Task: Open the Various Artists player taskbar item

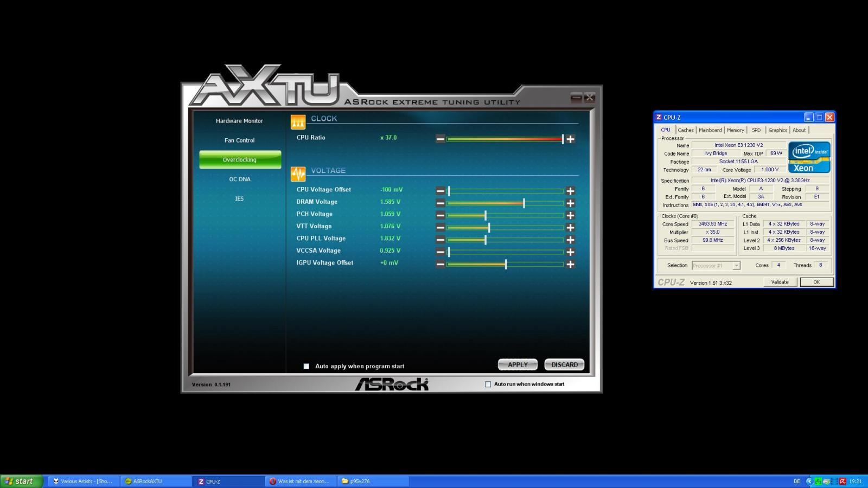Action: 83,481
